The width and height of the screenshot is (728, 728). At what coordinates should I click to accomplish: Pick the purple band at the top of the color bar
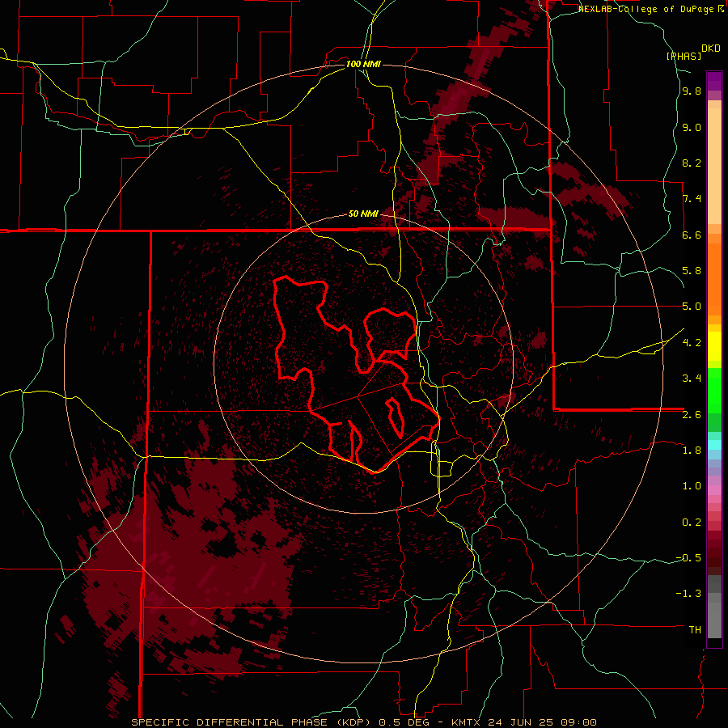[x=714, y=81]
